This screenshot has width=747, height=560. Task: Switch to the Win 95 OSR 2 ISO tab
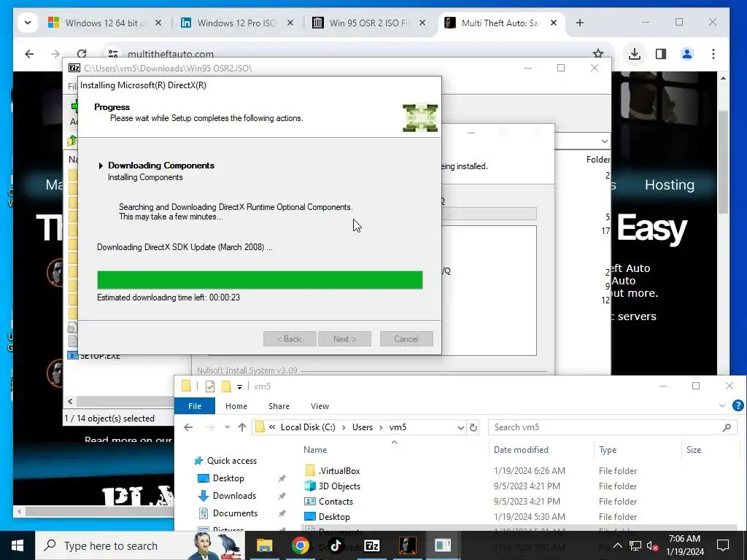[369, 23]
